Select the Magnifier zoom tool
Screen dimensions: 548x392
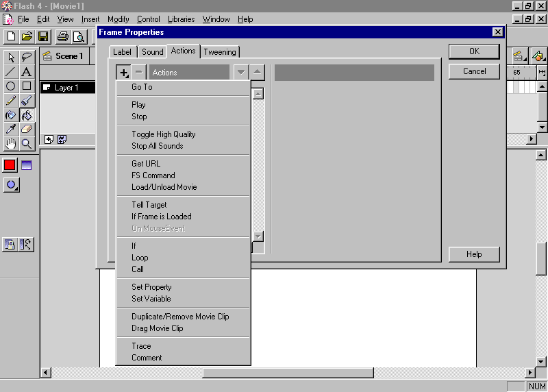click(x=27, y=143)
